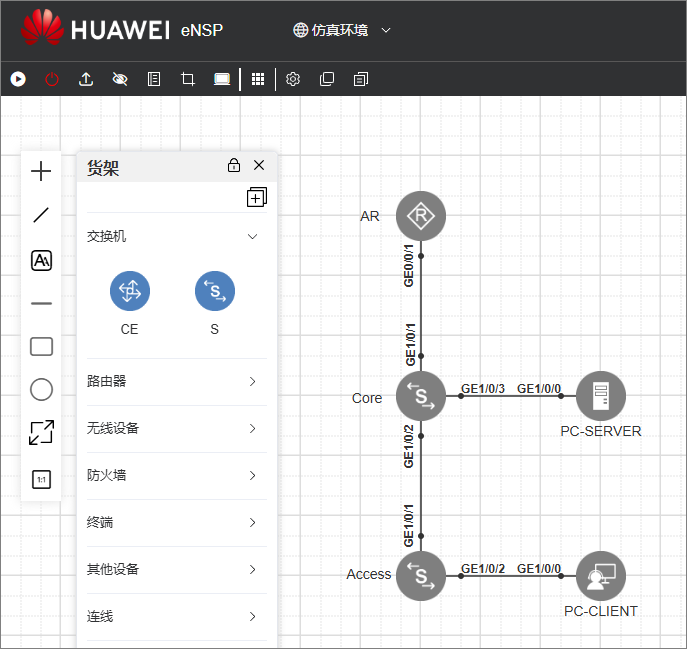This screenshot has height=649, width=687.
Task: Click the Access text label
Action: tap(368, 574)
